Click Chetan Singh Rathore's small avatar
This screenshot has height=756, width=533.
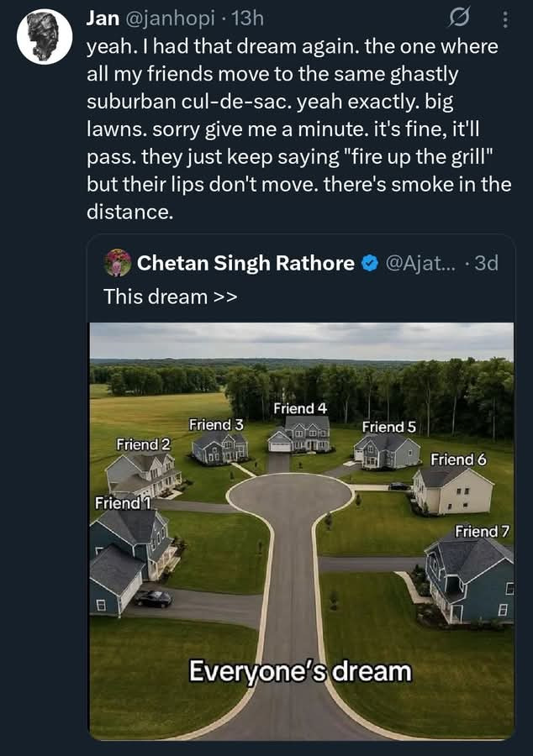click(x=118, y=263)
